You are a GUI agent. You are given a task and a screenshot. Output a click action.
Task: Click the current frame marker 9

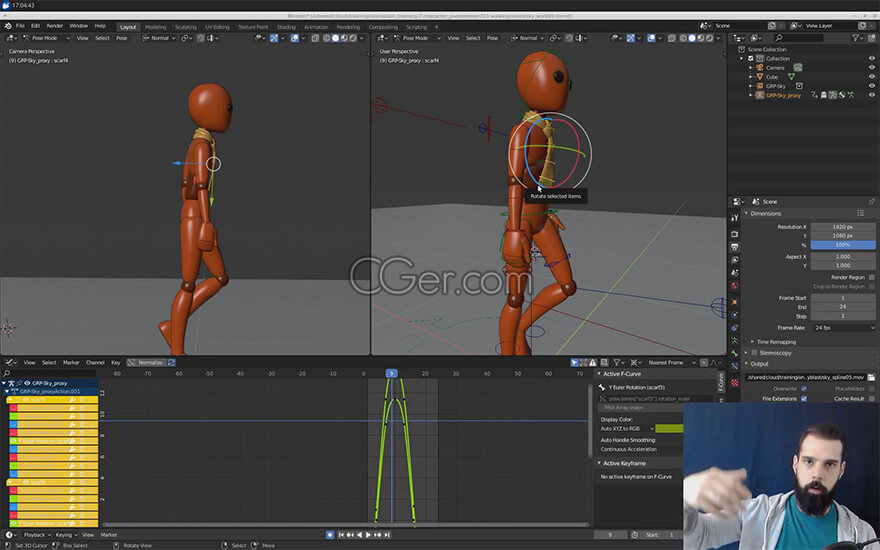(391, 373)
